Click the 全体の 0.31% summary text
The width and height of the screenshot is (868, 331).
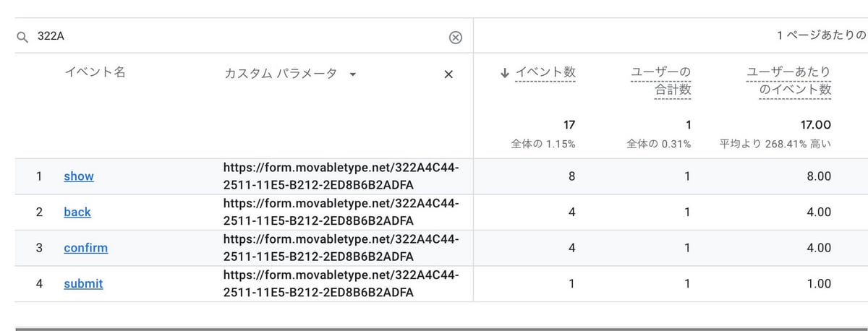tap(658, 144)
